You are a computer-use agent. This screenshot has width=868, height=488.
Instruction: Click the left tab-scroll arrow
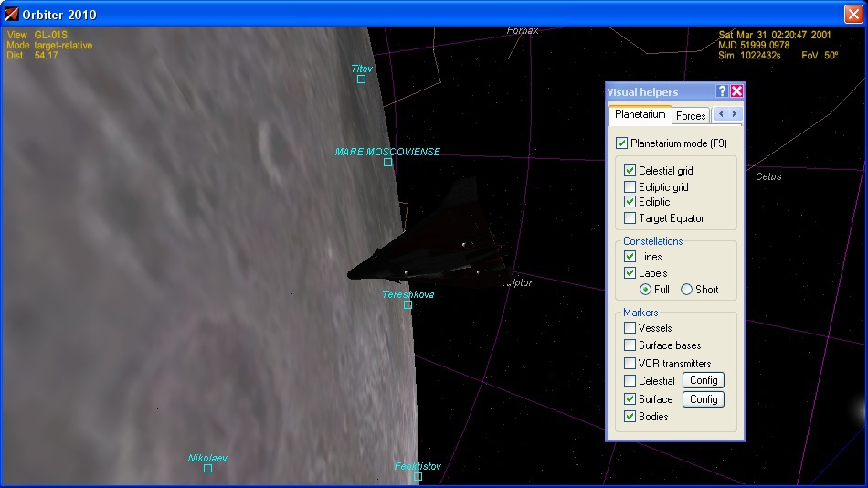(x=721, y=114)
